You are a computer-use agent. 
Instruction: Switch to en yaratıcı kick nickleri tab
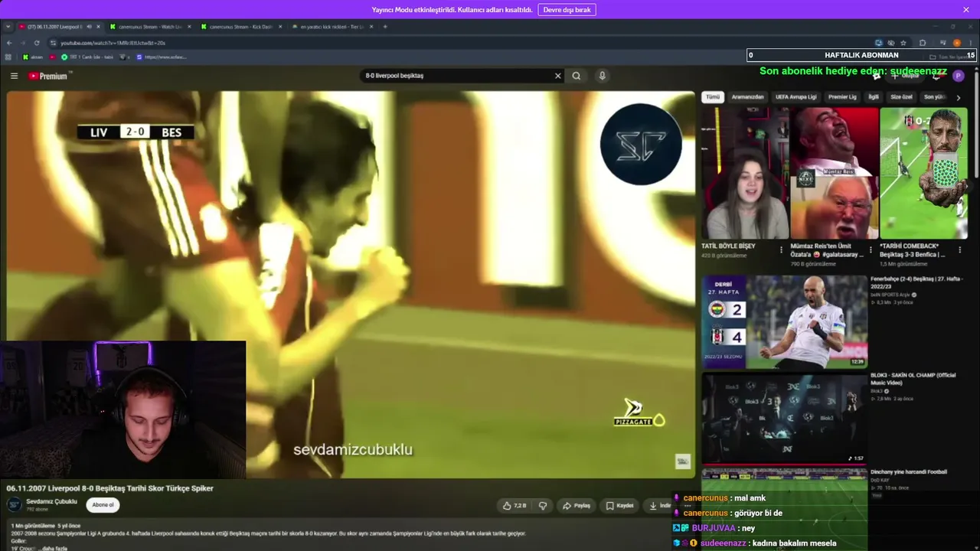[x=332, y=27]
